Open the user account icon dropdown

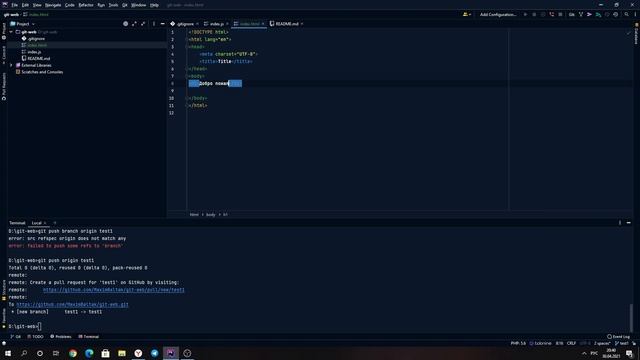pos(467,14)
